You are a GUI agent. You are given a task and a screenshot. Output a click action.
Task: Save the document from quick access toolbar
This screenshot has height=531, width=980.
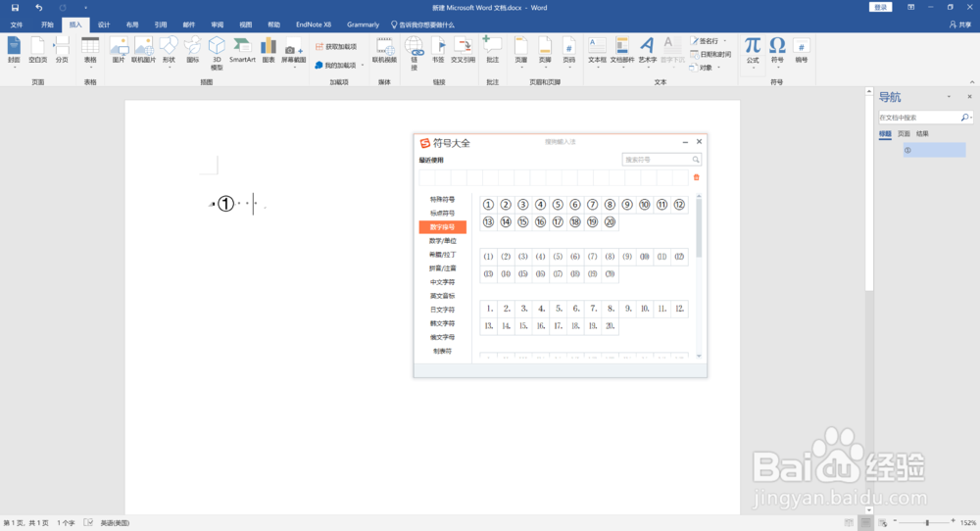click(x=15, y=8)
